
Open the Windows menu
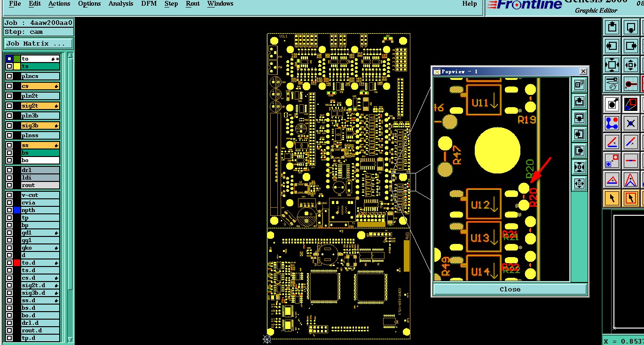tap(220, 3)
